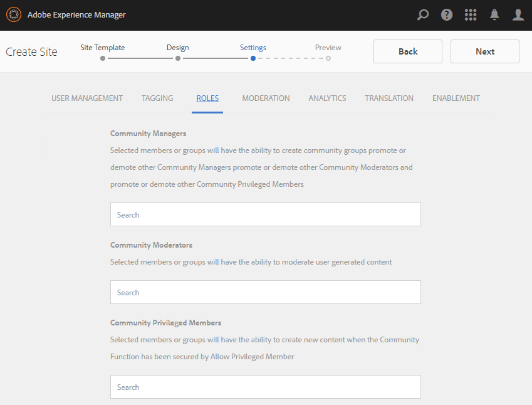Click the Preview step circle
This screenshot has height=405, width=532.
[328, 58]
